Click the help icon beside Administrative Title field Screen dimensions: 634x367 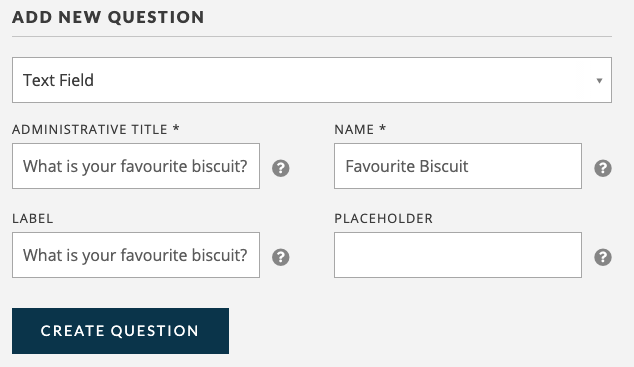tap(281, 168)
